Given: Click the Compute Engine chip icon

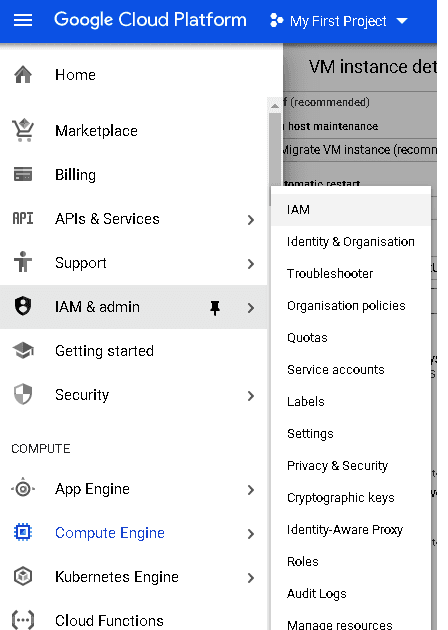Looking at the screenshot, I should (x=23, y=532).
